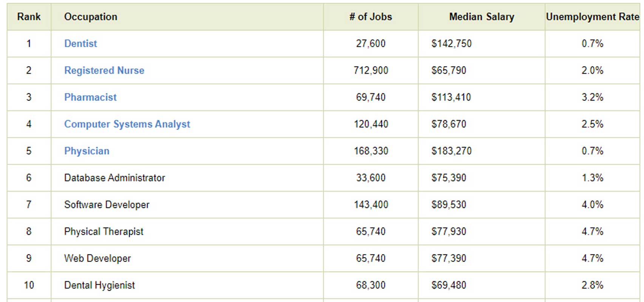Click the Occupation column header
The image size is (644, 302).
click(91, 17)
